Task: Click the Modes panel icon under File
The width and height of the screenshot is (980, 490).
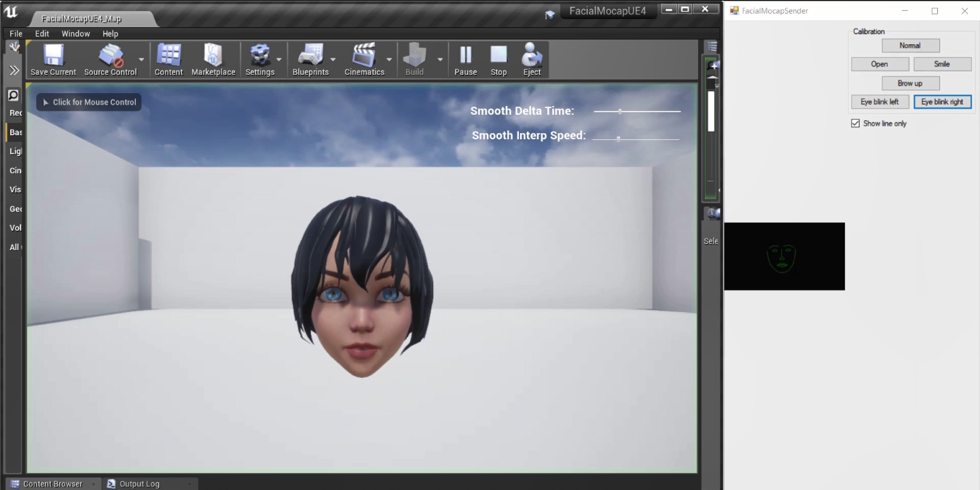Action: pyautogui.click(x=14, y=46)
